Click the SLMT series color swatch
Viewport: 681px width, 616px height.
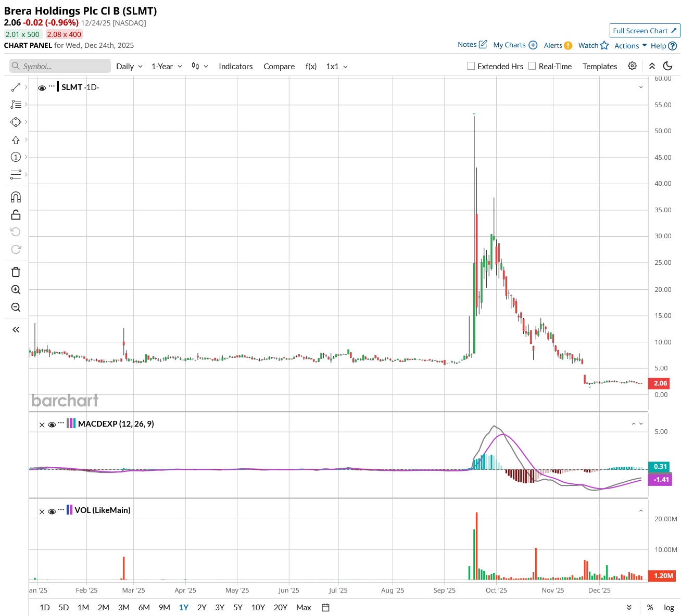58,87
